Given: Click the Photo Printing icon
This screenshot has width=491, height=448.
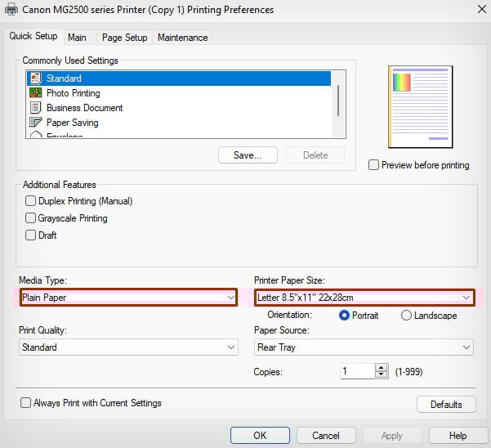Looking at the screenshot, I should coord(35,92).
